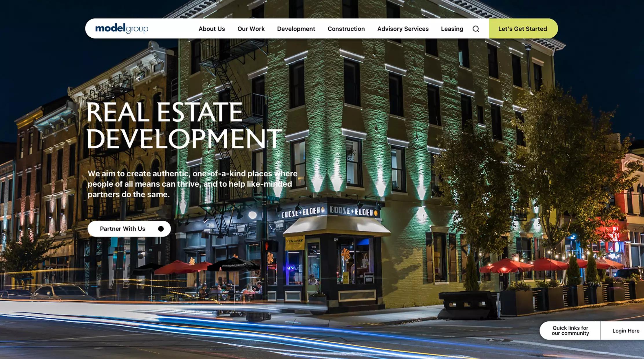
Task: Click the Login Here link
Action: point(625,331)
